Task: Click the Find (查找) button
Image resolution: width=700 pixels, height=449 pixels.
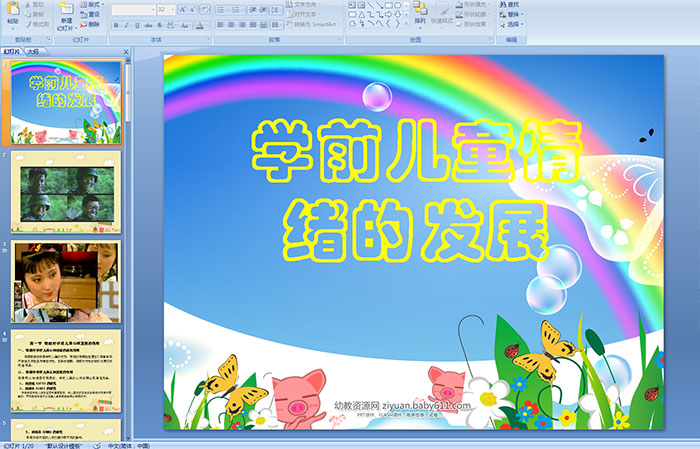Action: 510,4
